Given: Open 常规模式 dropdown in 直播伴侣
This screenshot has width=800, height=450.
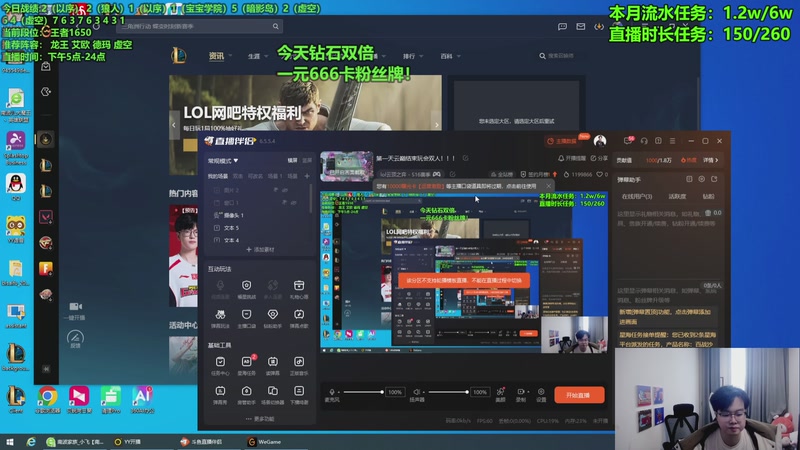Looking at the screenshot, I should coord(223,161).
